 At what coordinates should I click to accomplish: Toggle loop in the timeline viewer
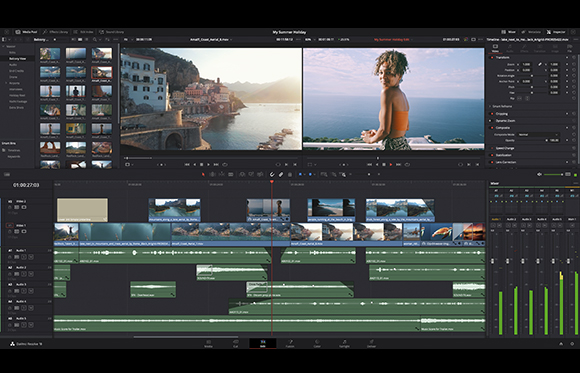407,165
